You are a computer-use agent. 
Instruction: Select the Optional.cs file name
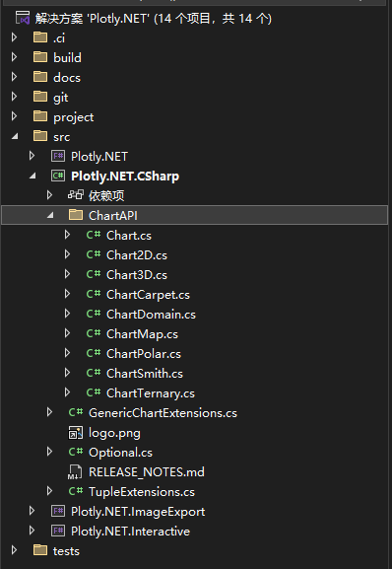pos(120,453)
